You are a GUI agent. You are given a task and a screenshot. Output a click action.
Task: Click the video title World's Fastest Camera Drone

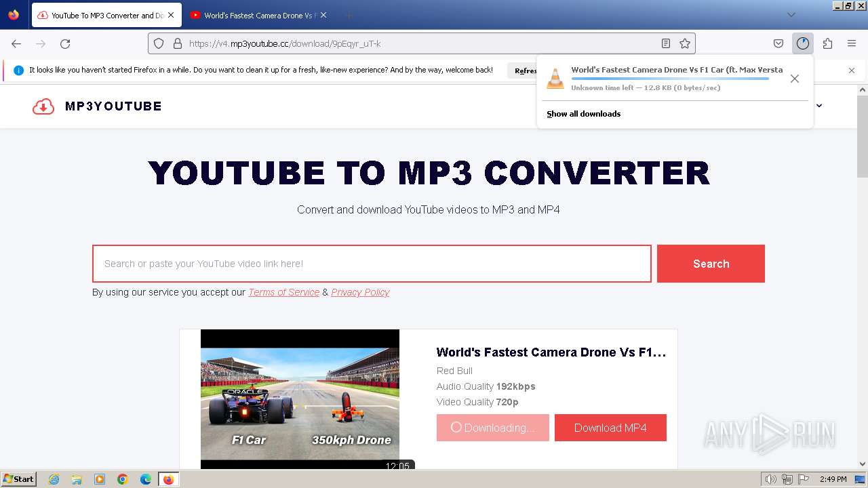click(551, 352)
